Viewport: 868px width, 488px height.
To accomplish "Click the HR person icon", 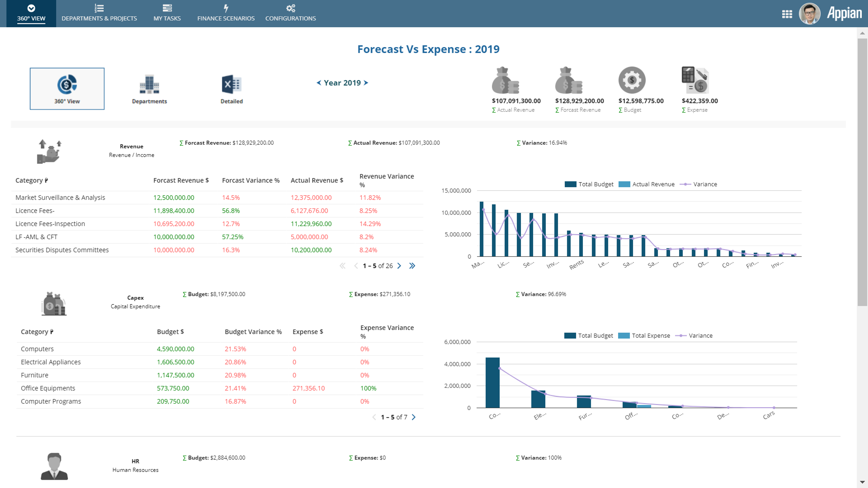I will click(x=54, y=466).
